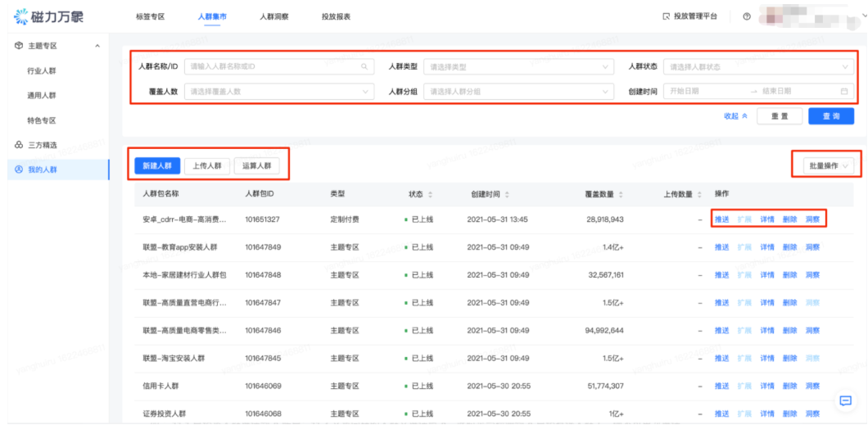The width and height of the screenshot is (868, 425).
Task: Click the 联盟-淘宝安装人群 name cell
Action: coord(174,358)
